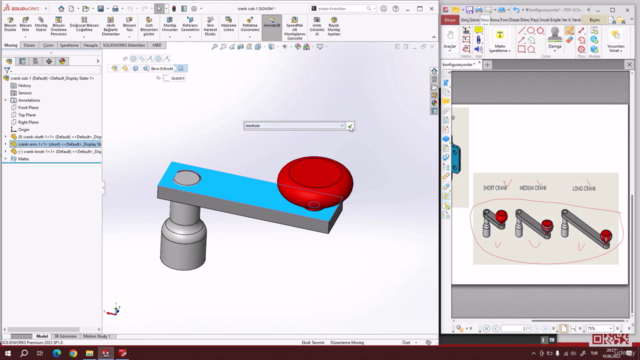
Task: Switch to SOLIDWORKS Eklentileri tab
Action: pyautogui.click(x=124, y=45)
